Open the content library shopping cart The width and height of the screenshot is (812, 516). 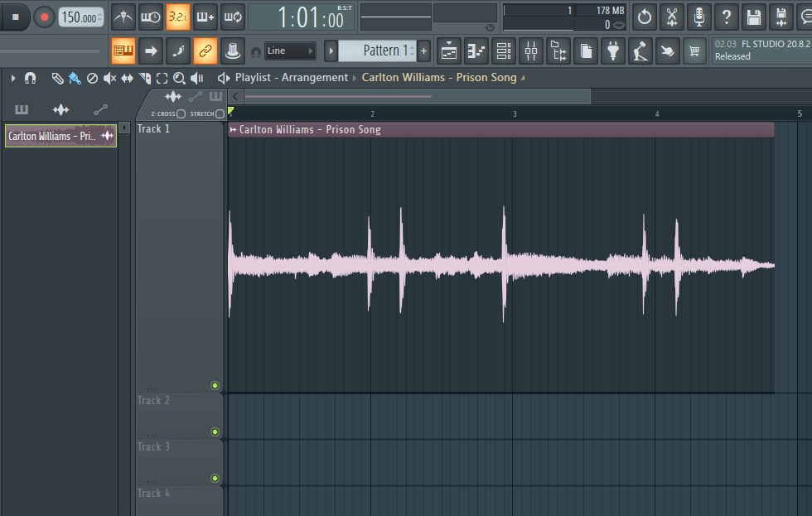click(x=694, y=51)
